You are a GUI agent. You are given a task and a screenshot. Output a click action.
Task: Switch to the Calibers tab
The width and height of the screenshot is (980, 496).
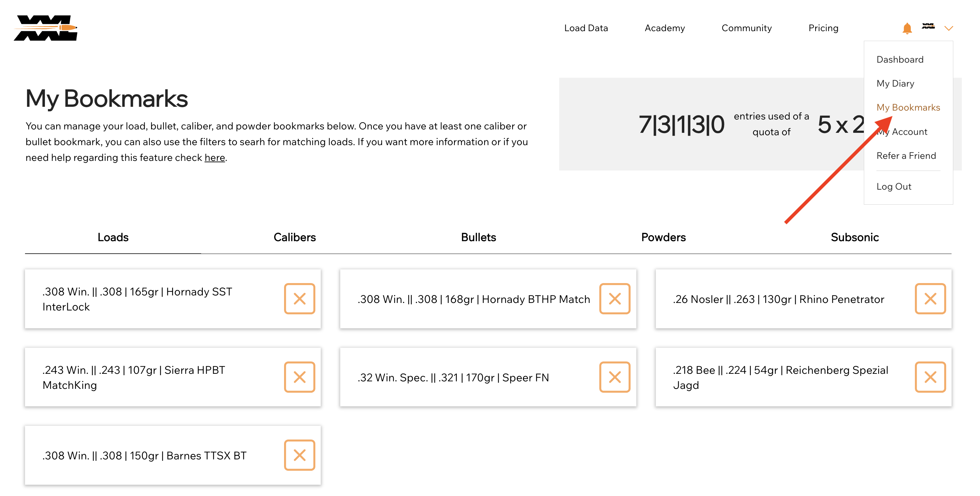(x=294, y=237)
